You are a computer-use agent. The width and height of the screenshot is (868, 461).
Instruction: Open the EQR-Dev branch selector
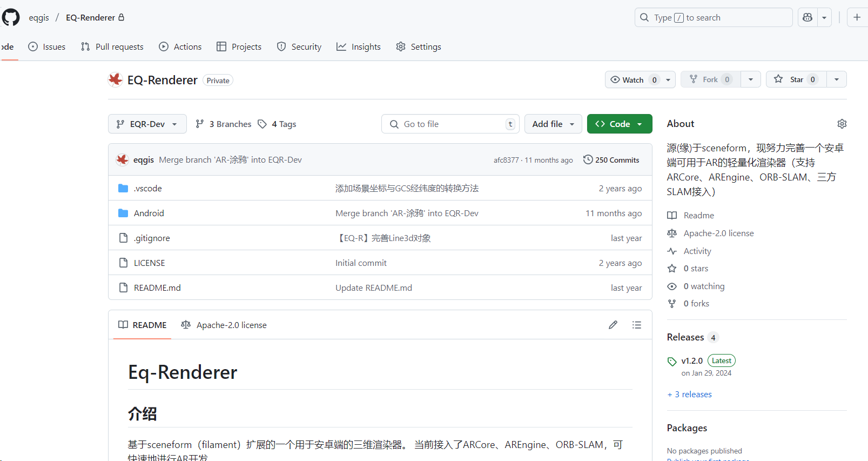[x=147, y=124]
